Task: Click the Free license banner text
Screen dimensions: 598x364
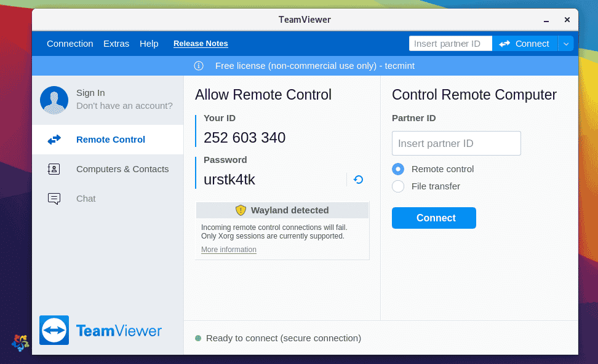Action: click(314, 66)
